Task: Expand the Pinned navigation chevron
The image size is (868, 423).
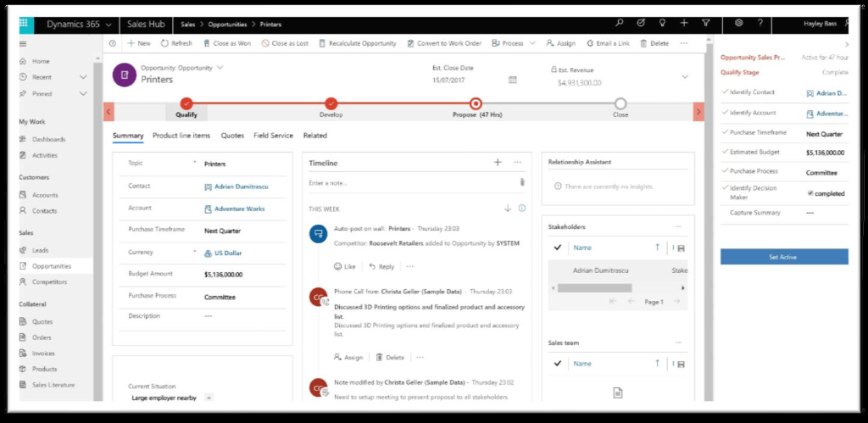Action: coord(83,93)
